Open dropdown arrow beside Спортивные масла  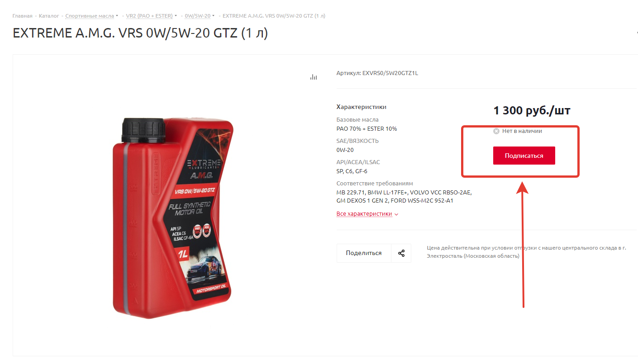(x=117, y=16)
